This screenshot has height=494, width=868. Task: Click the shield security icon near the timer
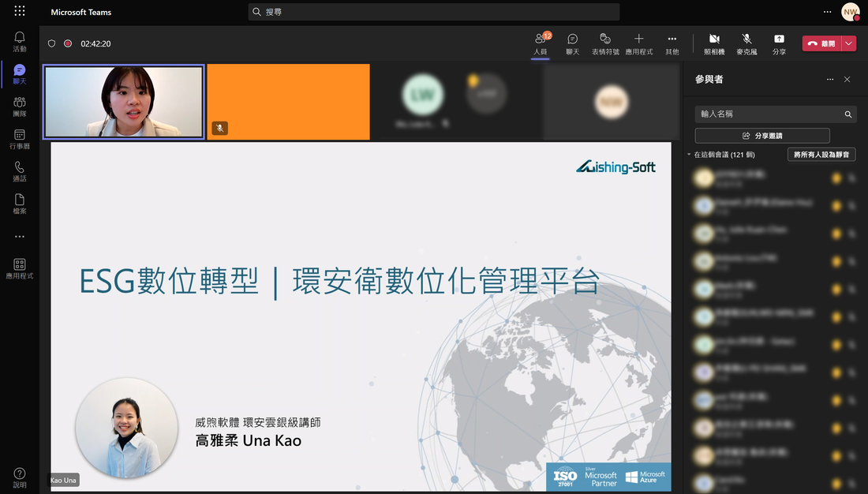tap(51, 43)
